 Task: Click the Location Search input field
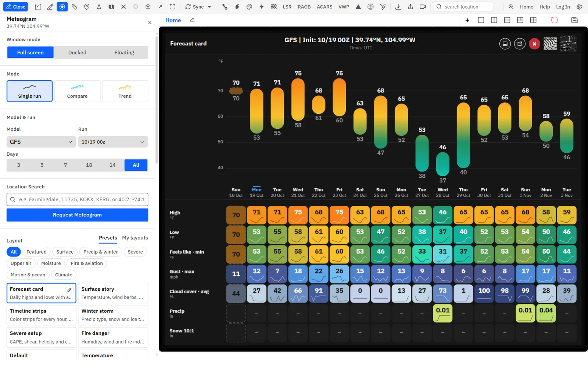(x=77, y=199)
